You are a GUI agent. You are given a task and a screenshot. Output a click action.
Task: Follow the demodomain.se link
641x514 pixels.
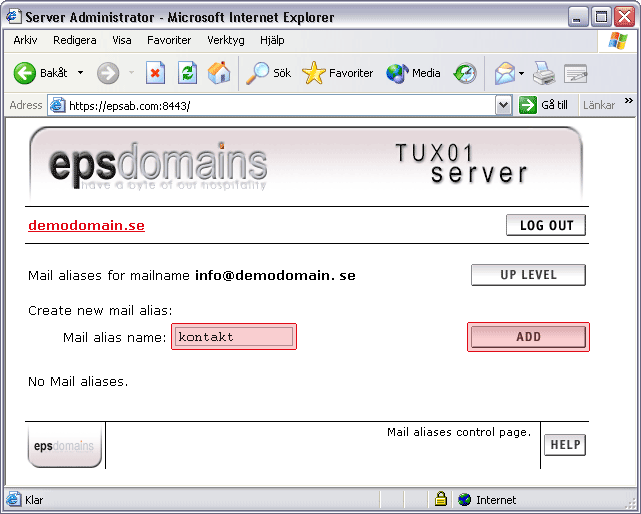click(86, 225)
